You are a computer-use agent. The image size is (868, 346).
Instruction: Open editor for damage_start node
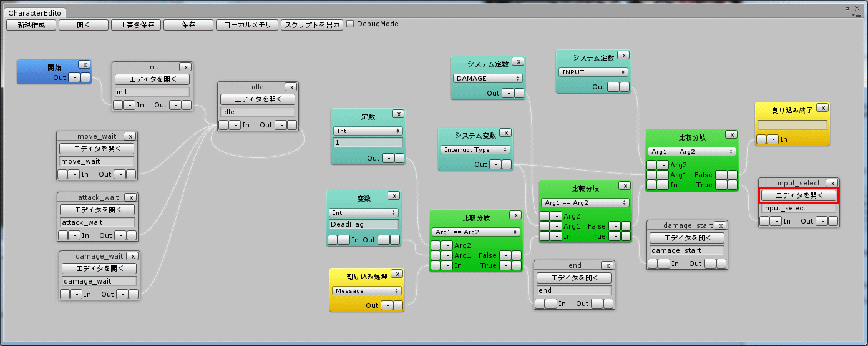click(687, 238)
